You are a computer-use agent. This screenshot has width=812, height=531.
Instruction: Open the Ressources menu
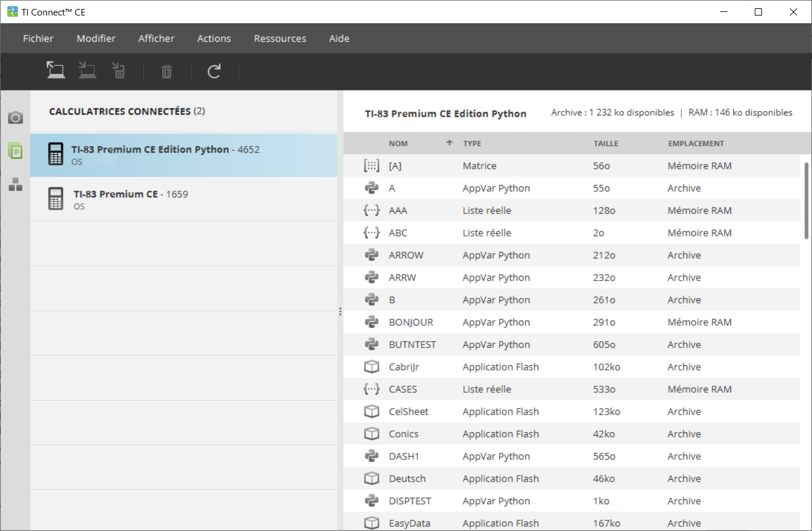(x=280, y=39)
